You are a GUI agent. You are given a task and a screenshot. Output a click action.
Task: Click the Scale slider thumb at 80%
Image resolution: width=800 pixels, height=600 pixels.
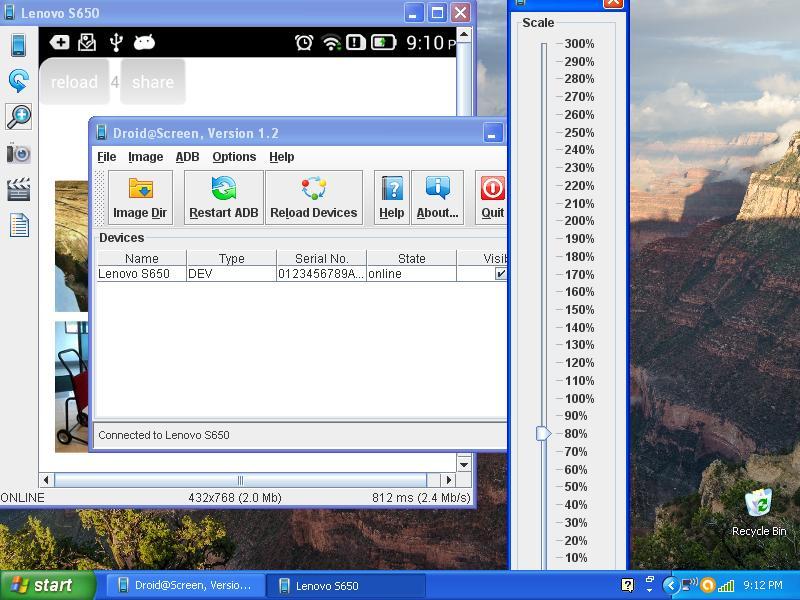[x=543, y=434]
